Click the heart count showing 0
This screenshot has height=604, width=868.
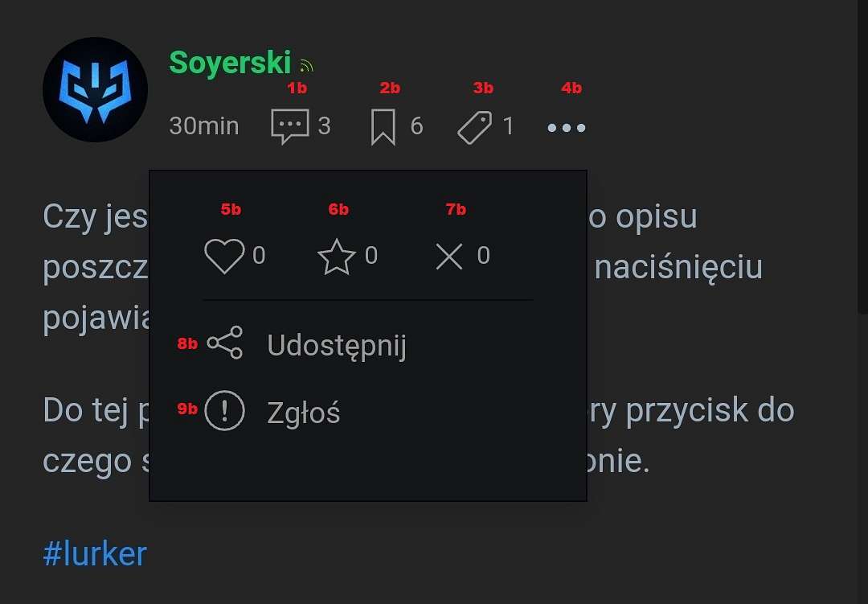click(x=259, y=256)
